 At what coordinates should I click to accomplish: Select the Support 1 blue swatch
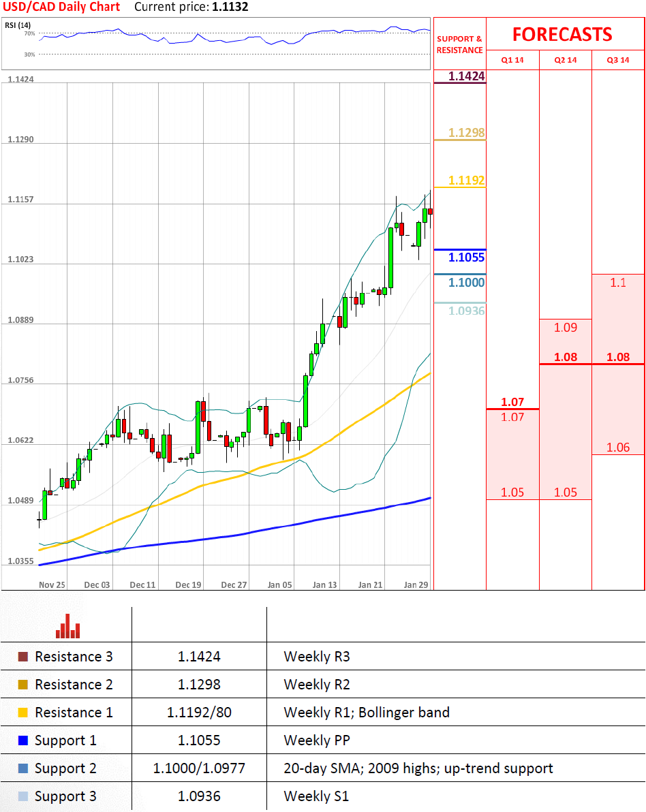pyautogui.click(x=23, y=740)
